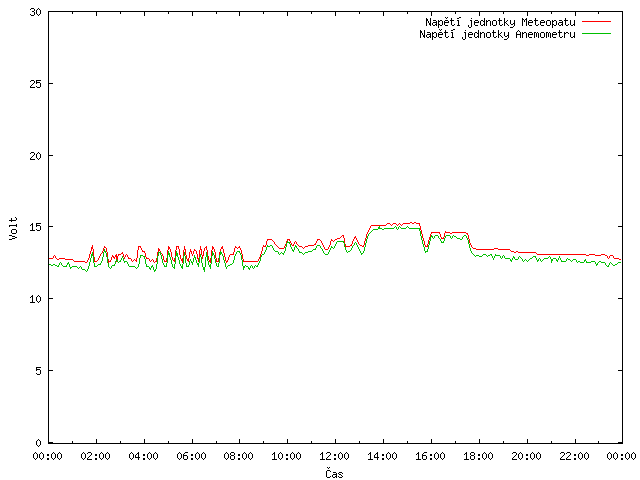Click the legend label Napětí jednotky Meteopatu

pyautogui.click(x=500, y=22)
